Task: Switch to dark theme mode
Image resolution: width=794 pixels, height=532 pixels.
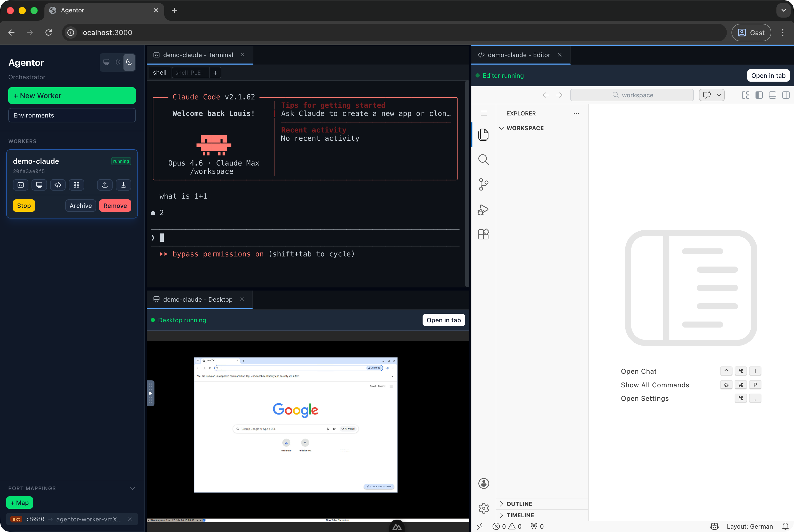Action: pos(129,62)
